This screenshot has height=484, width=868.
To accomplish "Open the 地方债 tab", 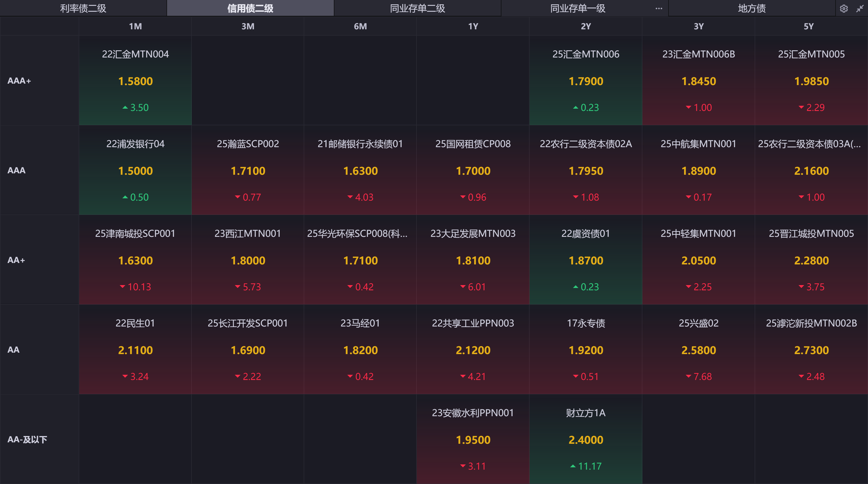I will point(751,8).
